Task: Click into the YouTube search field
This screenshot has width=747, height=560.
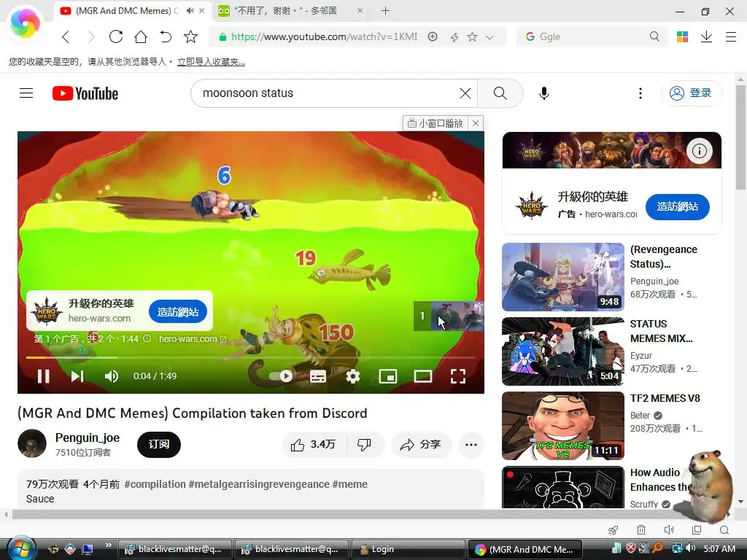Action: point(329,93)
